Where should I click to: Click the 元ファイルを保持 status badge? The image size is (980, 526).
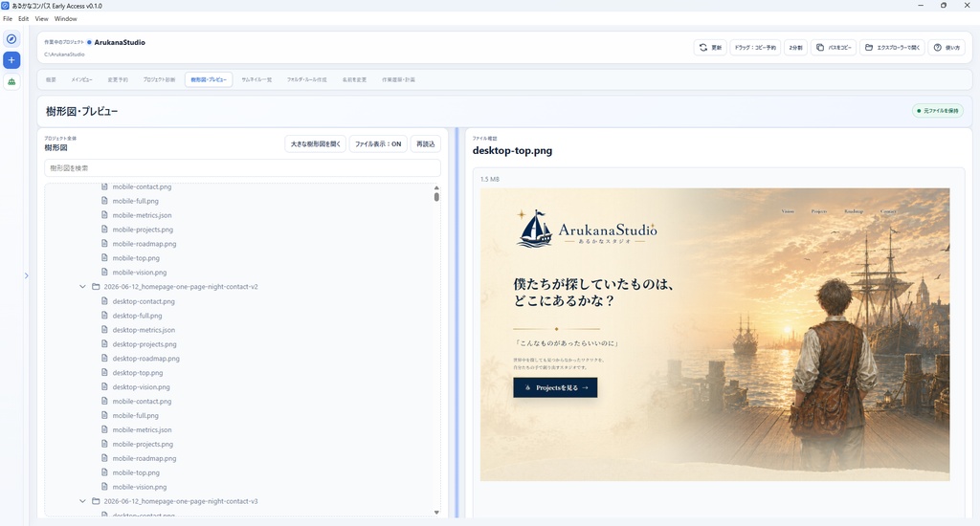click(938, 111)
